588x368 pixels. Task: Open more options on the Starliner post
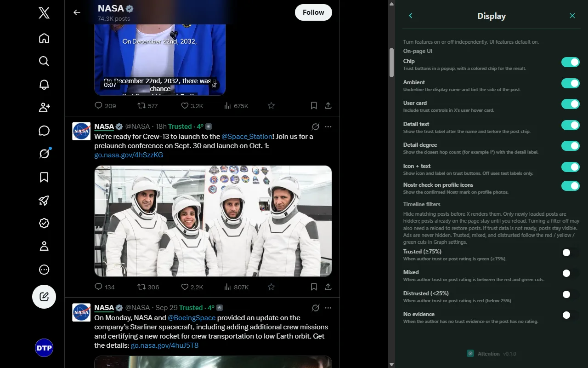pyautogui.click(x=328, y=308)
